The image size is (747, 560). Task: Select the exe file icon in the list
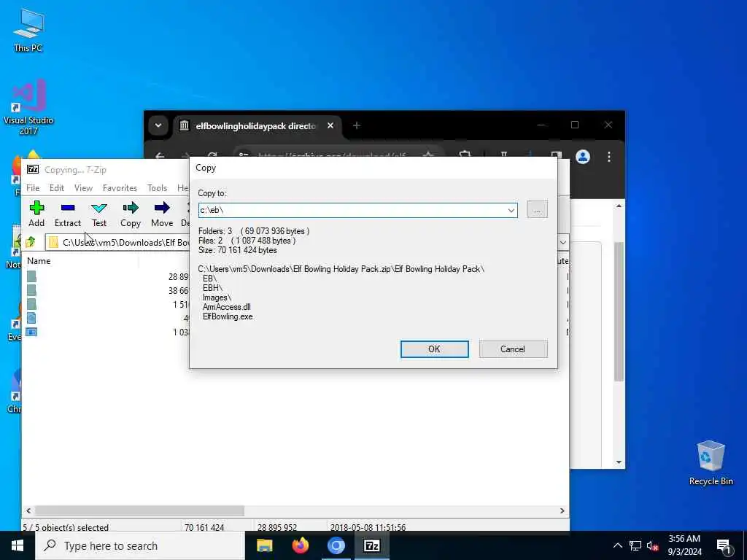tap(31, 332)
